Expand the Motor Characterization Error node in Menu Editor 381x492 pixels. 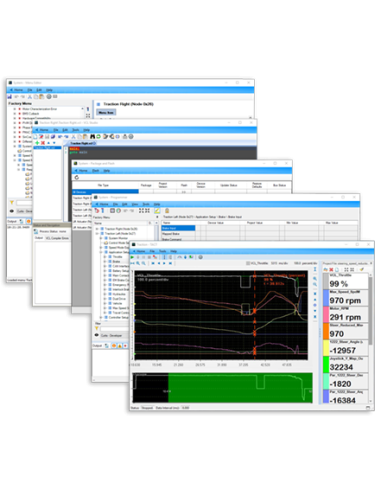pos(15,109)
